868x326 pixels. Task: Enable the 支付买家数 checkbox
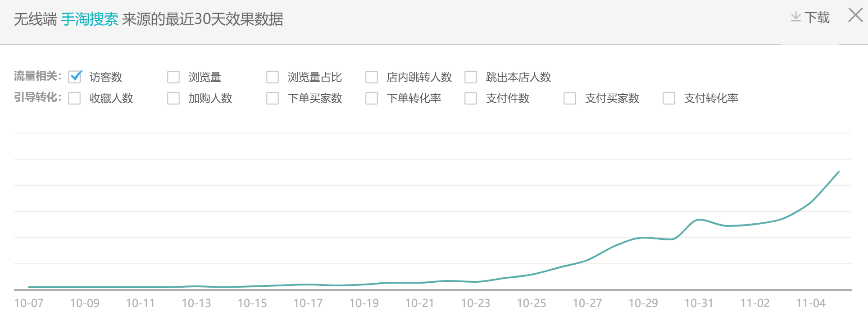pos(570,98)
